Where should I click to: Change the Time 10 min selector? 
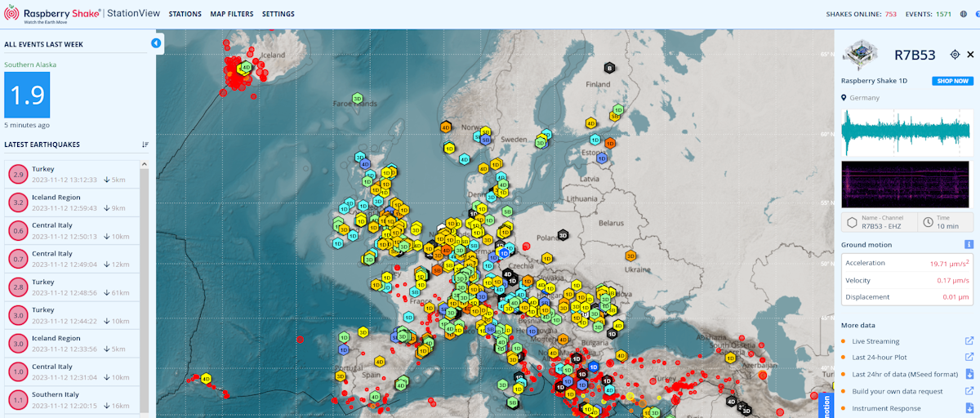[x=946, y=222]
